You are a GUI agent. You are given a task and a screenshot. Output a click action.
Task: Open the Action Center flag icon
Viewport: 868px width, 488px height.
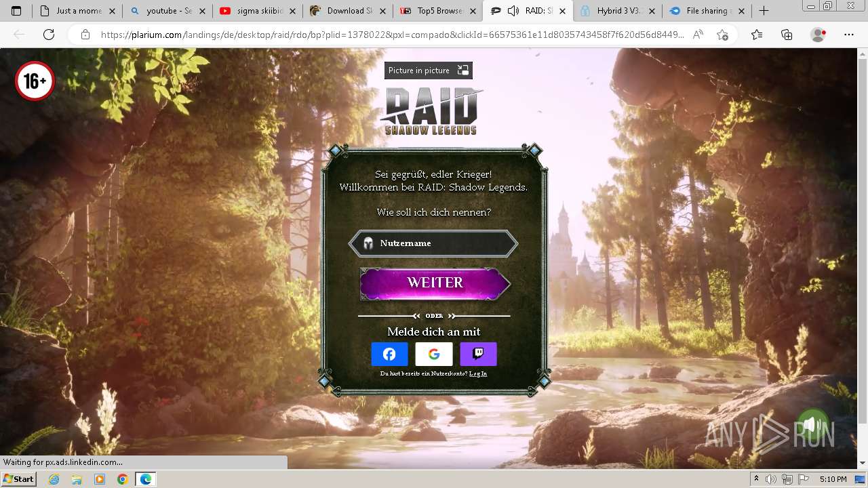pos(804,479)
